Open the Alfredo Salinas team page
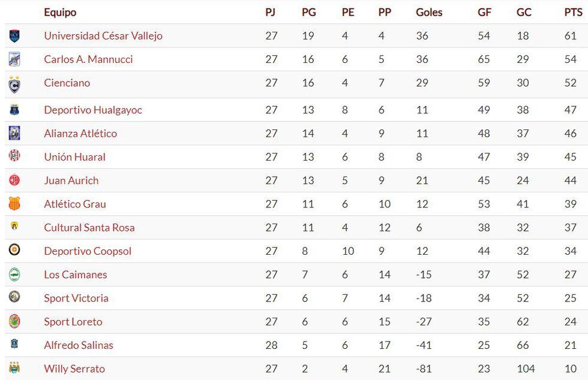 79,345
